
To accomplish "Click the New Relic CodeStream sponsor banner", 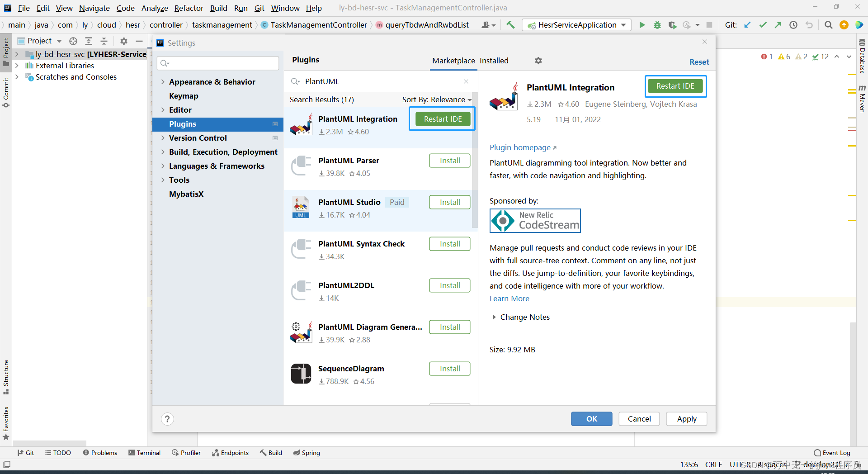I will click(535, 221).
